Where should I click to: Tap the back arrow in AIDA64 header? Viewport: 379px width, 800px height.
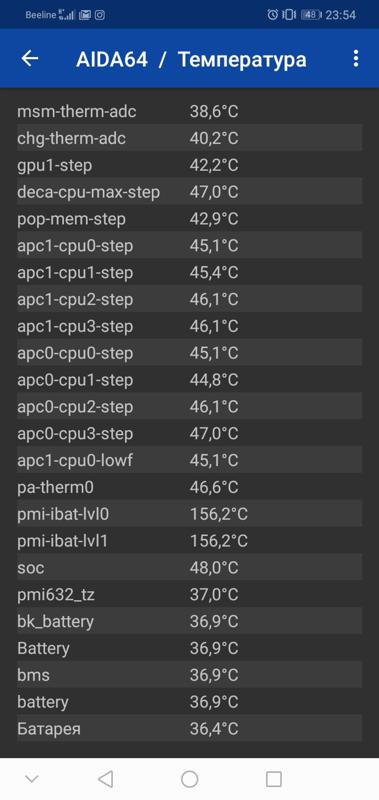30,59
